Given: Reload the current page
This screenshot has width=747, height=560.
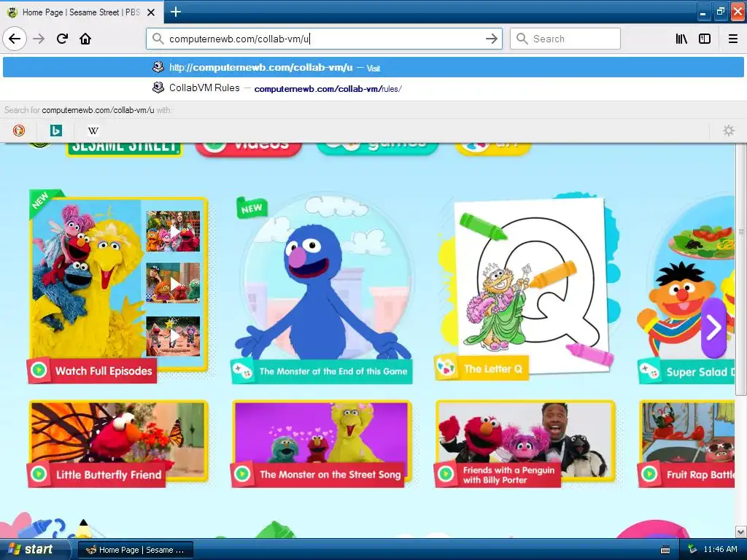Looking at the screenshot, I should point(63,39).
